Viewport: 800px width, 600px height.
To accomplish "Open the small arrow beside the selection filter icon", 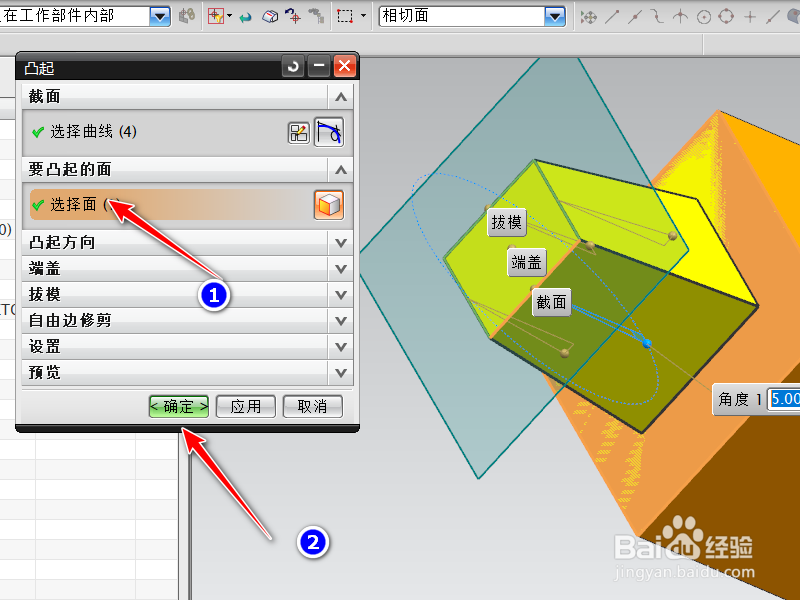I will [230, 16].
